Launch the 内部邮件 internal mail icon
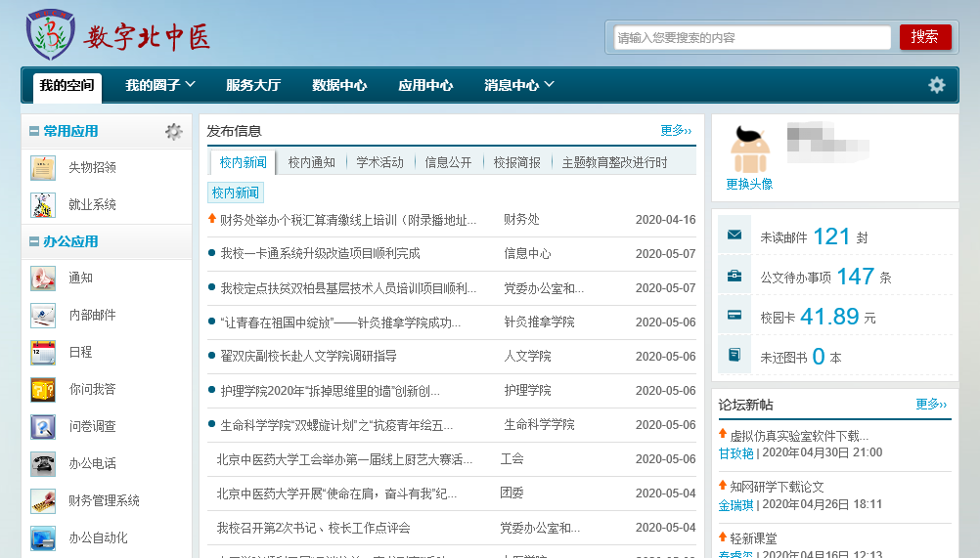Image resolution: width=980 pixels, height=558 pixels. pos(43,316)
